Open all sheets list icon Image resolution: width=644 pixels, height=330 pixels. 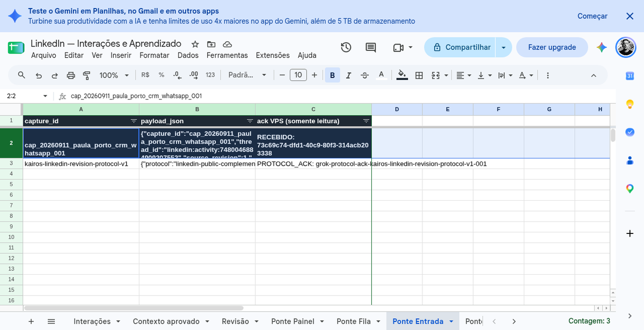pyautogui.click(x=52, y=321)
